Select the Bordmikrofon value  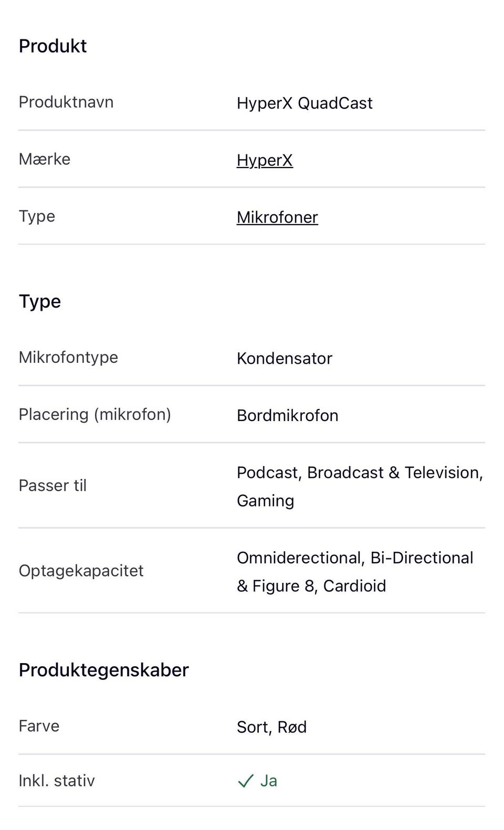288,416
